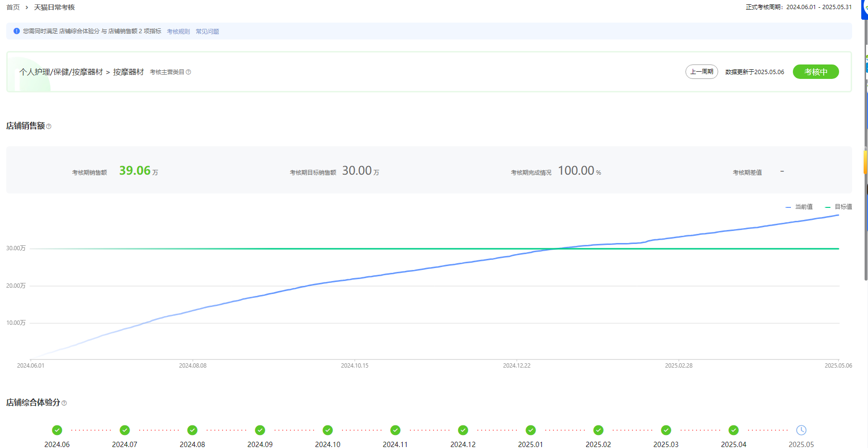Toggle the 当前值 series in chart legend
Viewport: 868px width, 448px height.
[800, 207]
